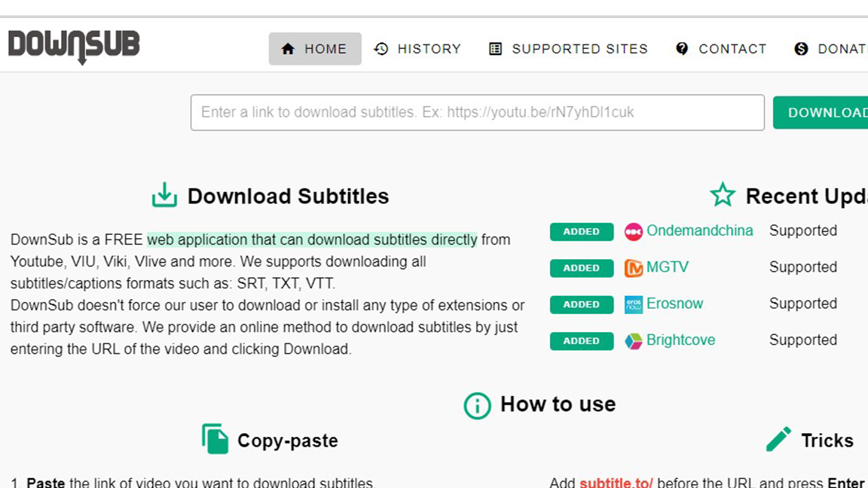Screen dimensions: 868x488
Task: Click 'Supported' text in the Ondemandchina row
Action: point(802,230)
